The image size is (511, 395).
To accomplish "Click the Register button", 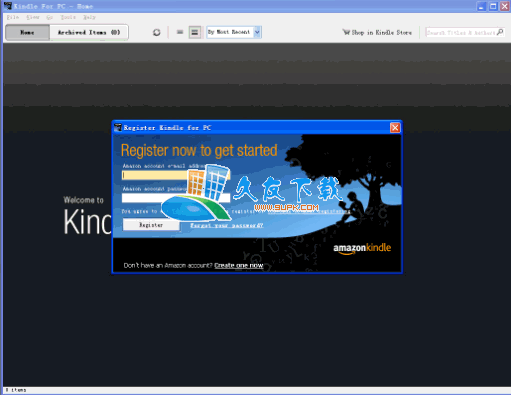I will point(151,225).
